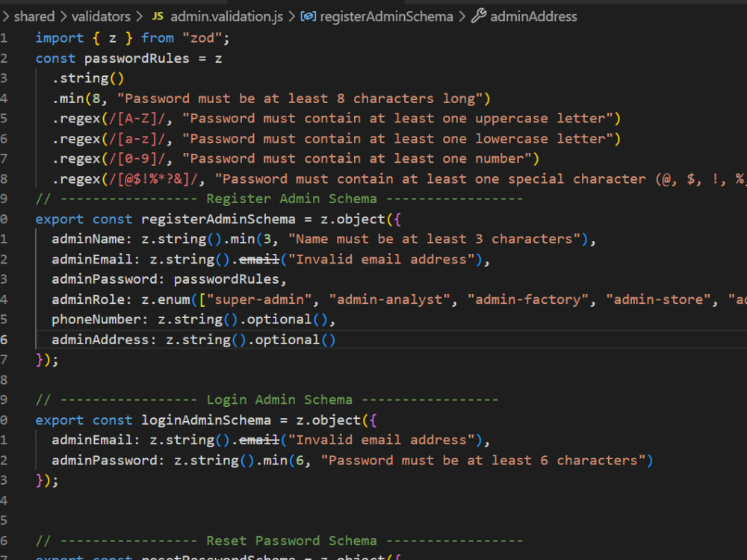Click the adminAddress property key in code

[100, 340]
